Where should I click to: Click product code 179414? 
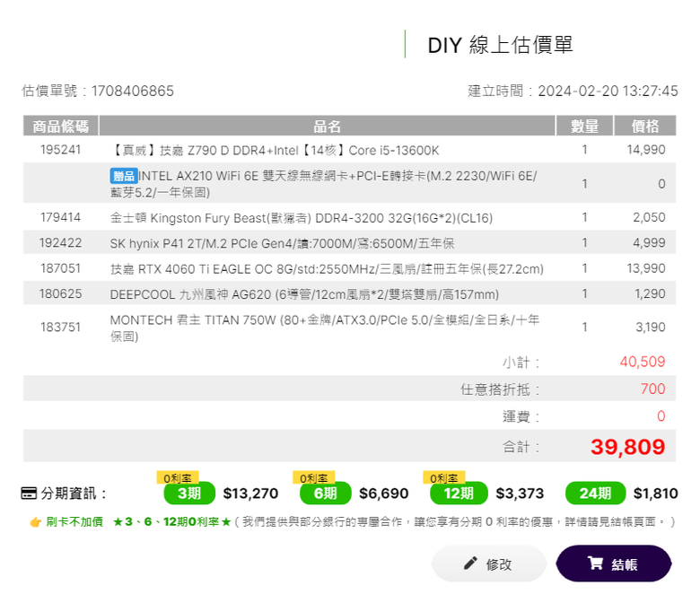coord(60,217)
